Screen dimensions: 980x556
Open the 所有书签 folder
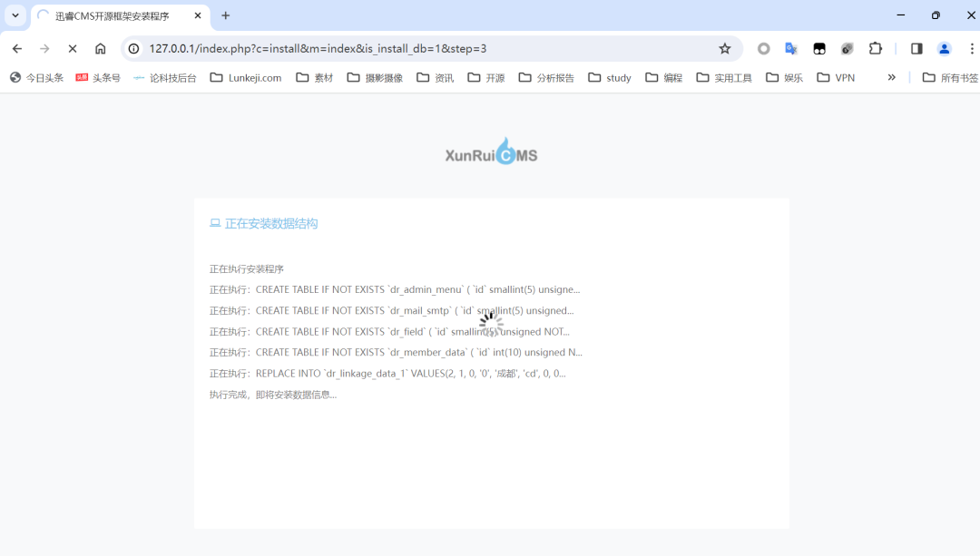pyautogui.click(x=949, y=78)
